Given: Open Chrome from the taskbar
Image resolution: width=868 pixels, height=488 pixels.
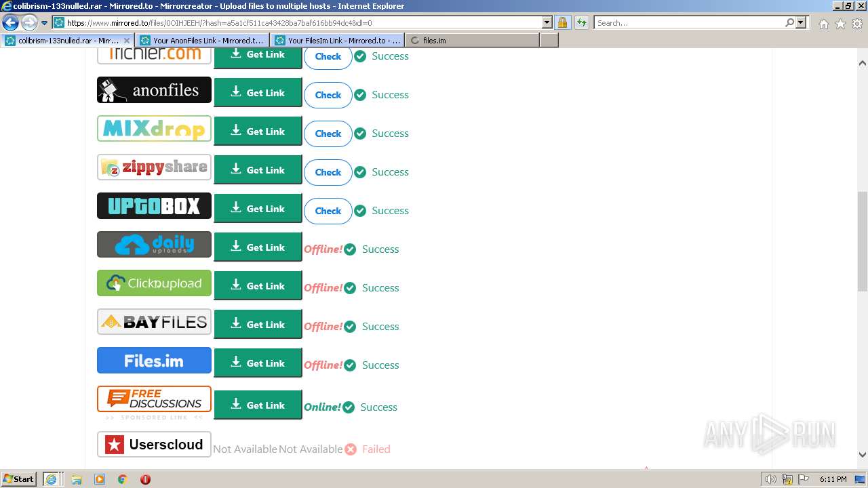Looking at the screenshot, I should [123, 479].
